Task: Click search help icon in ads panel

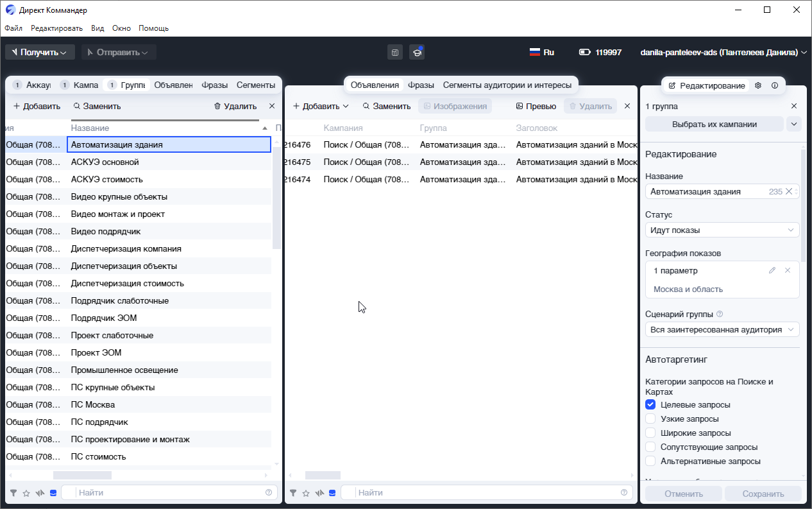Action: coord(624,492)
